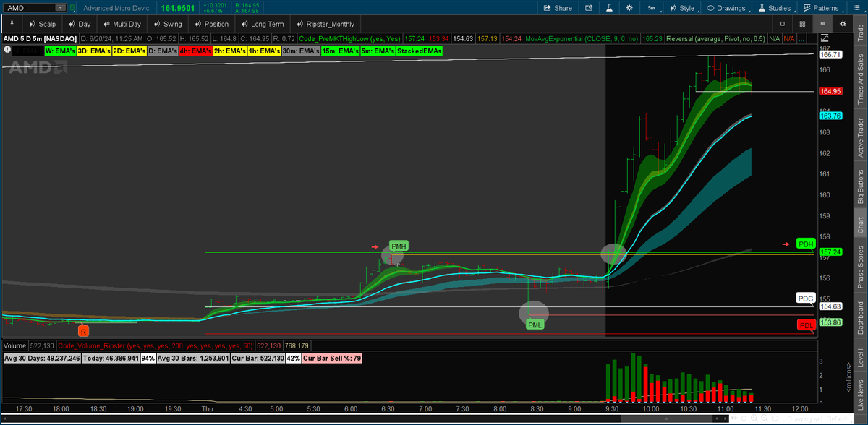Select the Long Term chart preset
The image size is (868, 425).
pyautogui.click(x=261, y=24)
